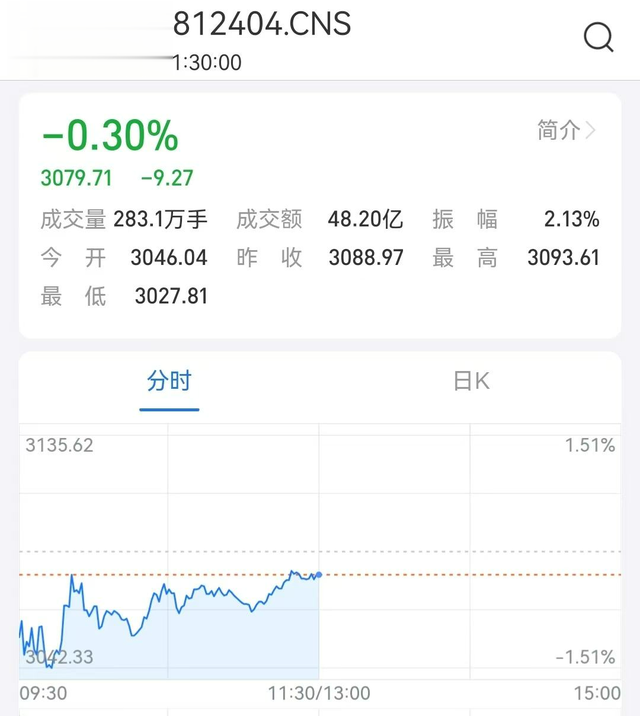
Task: Tap the 812404.CNS title
Action: coord(262,24)
